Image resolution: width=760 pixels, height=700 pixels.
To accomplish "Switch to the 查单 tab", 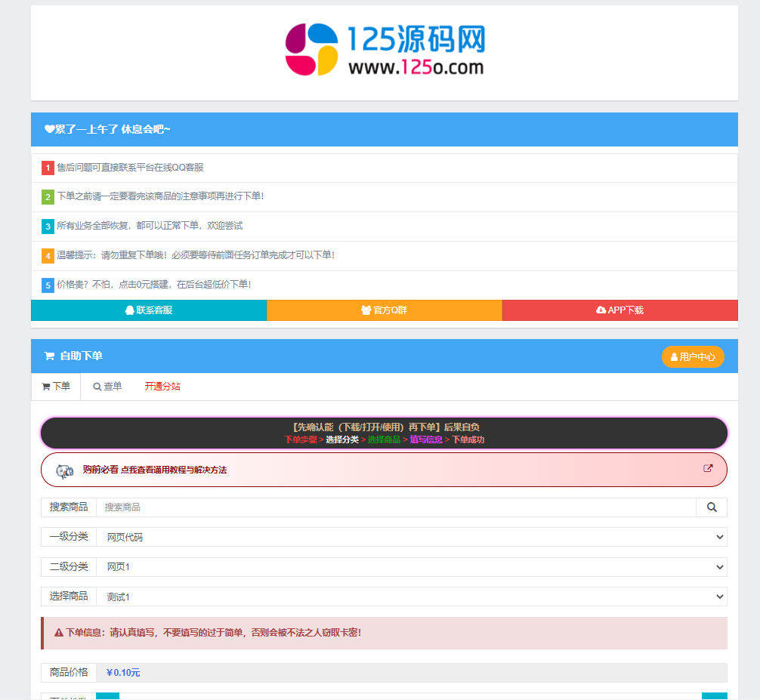I will [107, 387].
